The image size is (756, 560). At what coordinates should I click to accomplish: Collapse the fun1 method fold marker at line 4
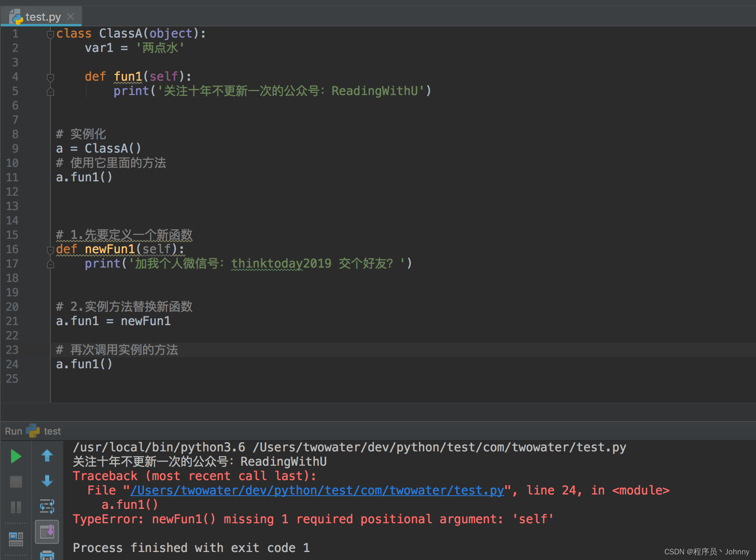click(50, 77)
